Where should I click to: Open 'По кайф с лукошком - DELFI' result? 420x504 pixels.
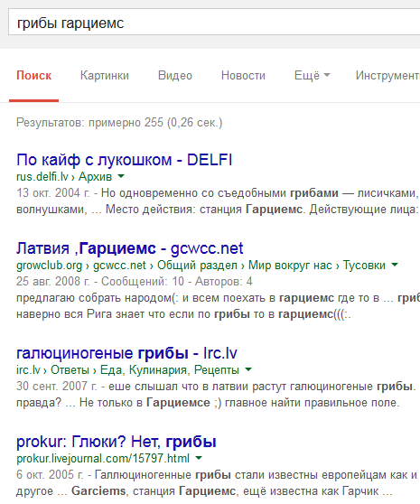click(124, 160)
